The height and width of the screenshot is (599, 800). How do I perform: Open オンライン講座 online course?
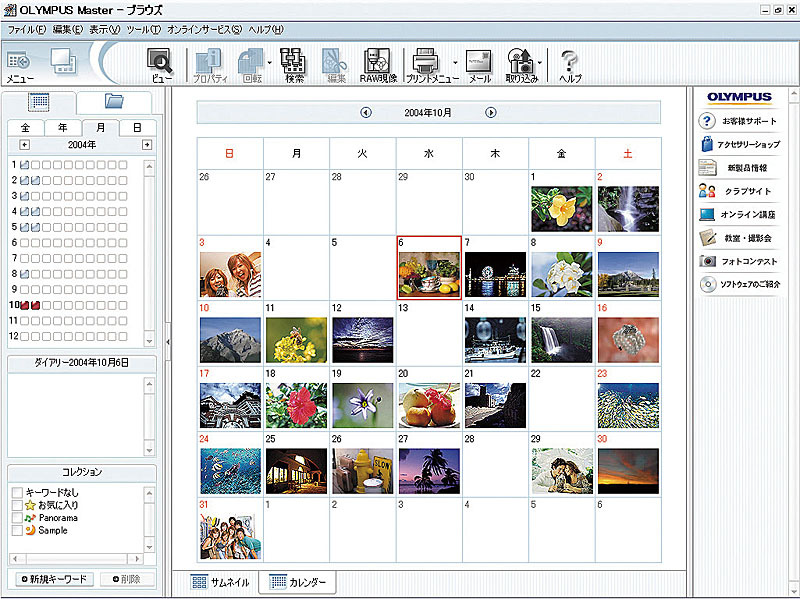(738, 214)
